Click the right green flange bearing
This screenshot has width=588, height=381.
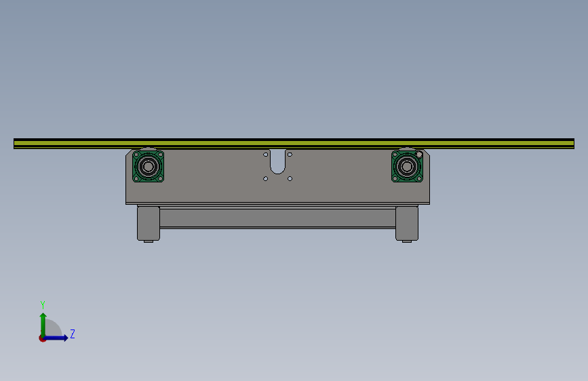tap(407, 167)
